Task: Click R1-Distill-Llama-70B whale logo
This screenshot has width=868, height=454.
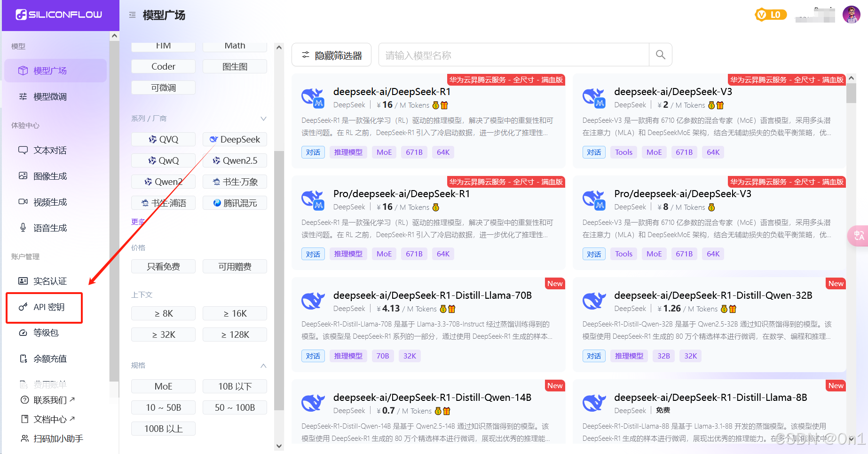Action: pos(313,301)
